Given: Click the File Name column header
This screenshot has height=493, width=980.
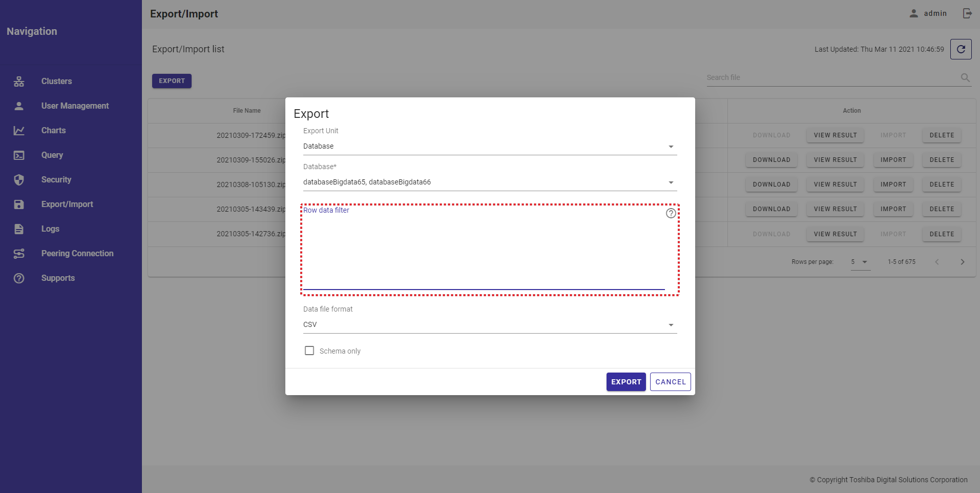Looking at the screenshot, I should 247,111.
